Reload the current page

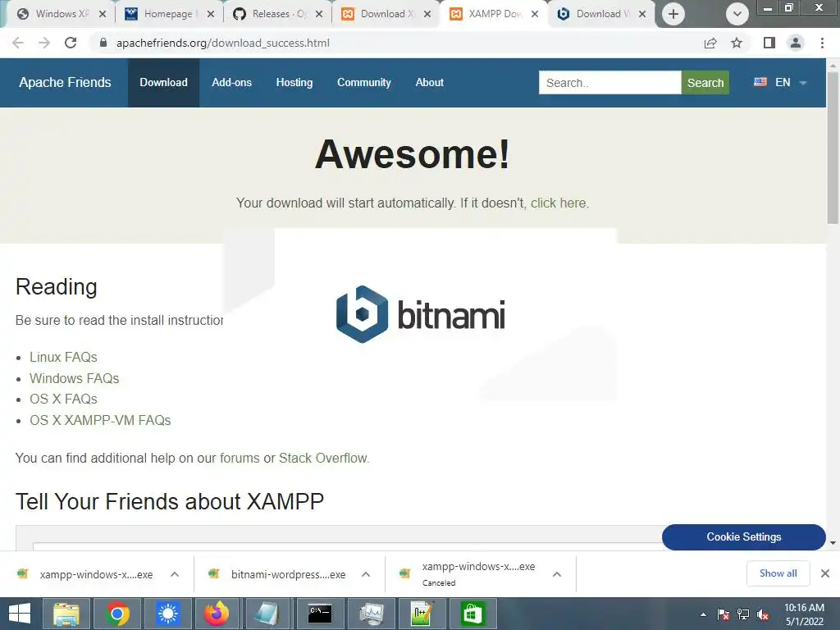click(x=71, y=43)
